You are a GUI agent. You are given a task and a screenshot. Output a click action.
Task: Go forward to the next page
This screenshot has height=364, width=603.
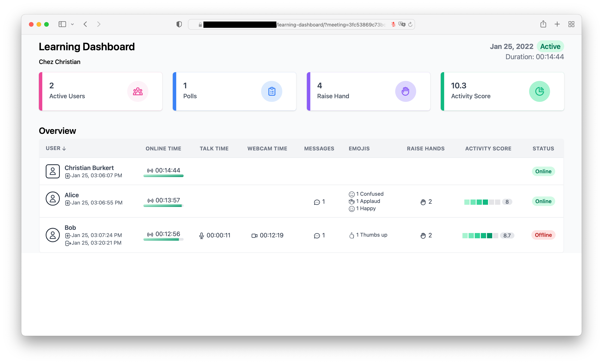click(x=99, y=24)
